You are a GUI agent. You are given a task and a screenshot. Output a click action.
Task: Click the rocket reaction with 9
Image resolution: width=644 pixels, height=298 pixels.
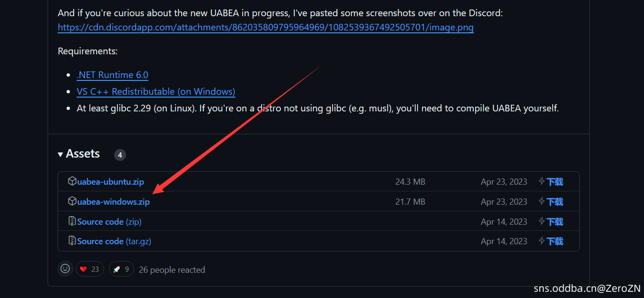point(121,269)
